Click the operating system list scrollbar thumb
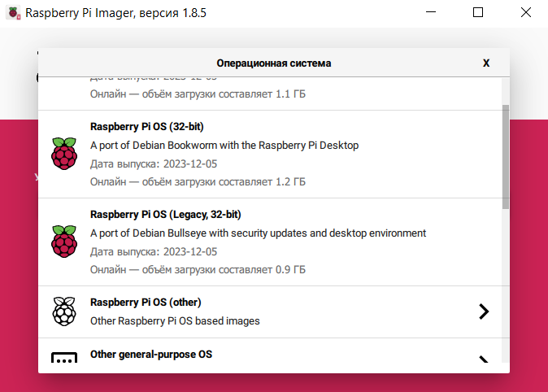 (x=506, y=157)
